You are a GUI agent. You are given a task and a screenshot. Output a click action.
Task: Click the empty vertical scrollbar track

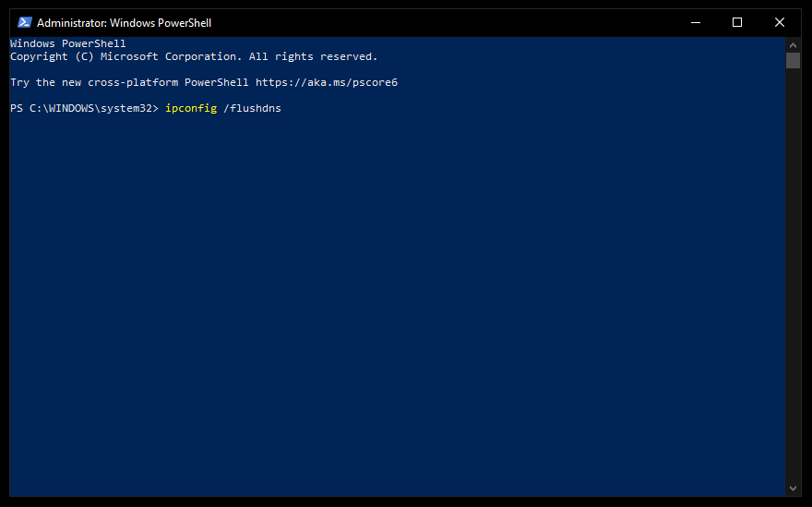(793, 277)
